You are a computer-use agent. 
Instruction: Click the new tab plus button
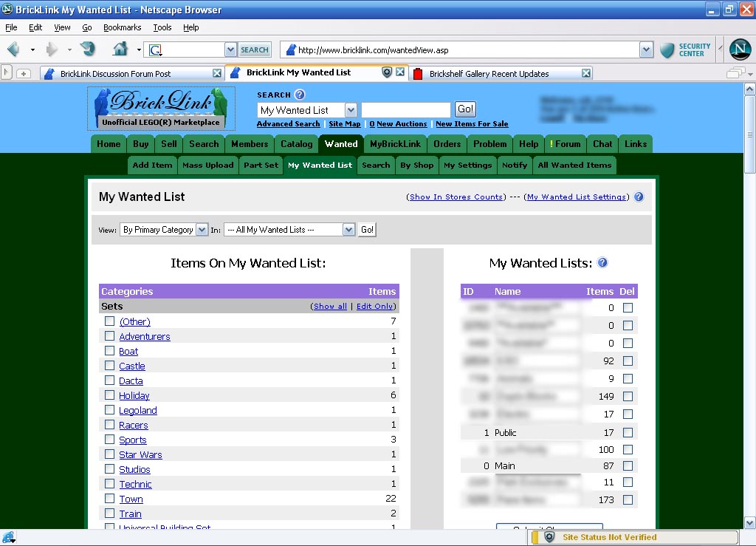(24, 74)
